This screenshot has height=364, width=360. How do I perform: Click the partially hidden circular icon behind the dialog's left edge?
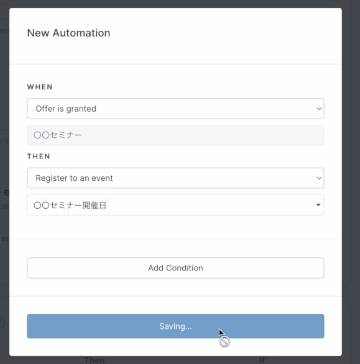[2, 323]
